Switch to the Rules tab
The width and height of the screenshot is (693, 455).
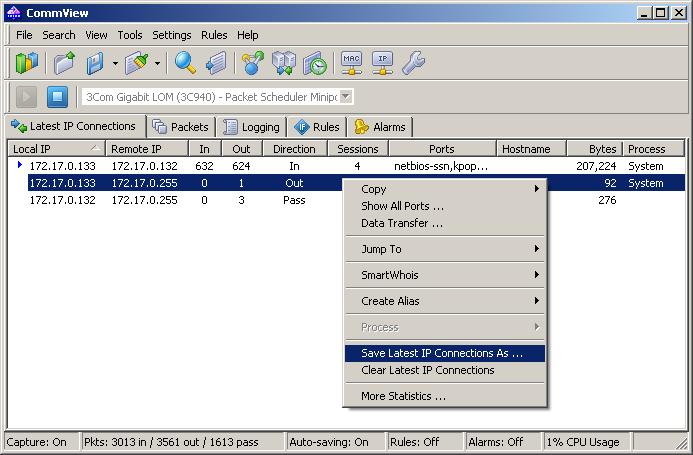[x=317, y=127]
